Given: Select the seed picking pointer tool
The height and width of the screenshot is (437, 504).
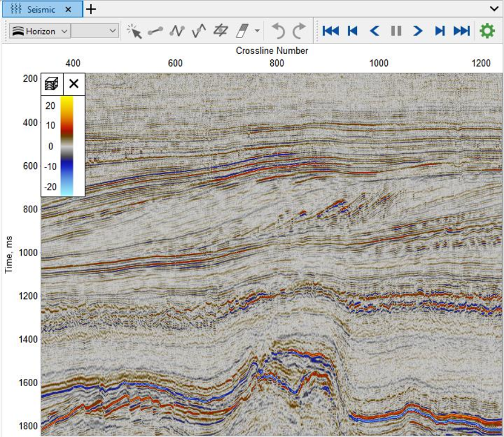Looking at the screenshot, I should (134, 31).
